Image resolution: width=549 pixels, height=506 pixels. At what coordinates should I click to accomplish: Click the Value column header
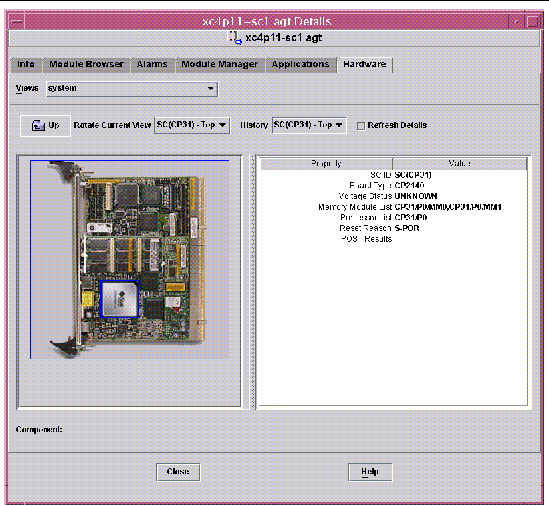tap(460, 164)
